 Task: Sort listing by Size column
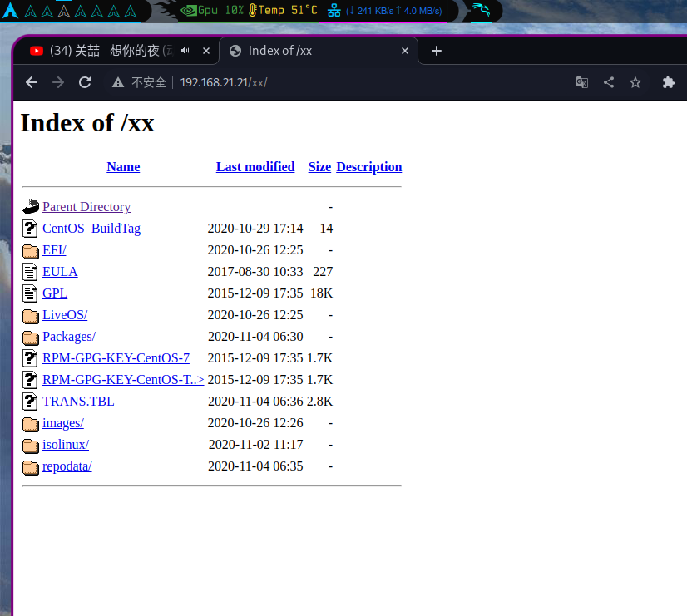pyautogui.click(x=319, y=167)
